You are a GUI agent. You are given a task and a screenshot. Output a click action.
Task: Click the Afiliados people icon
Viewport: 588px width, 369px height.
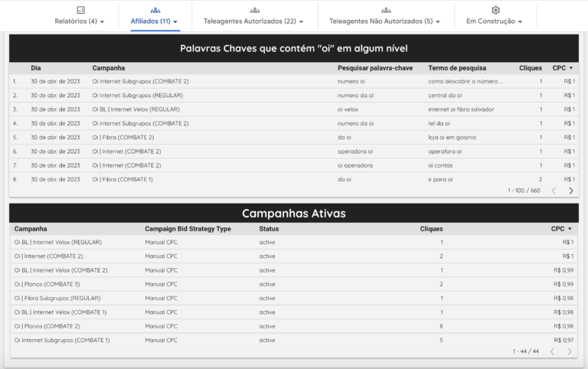[x=155, y=10]
